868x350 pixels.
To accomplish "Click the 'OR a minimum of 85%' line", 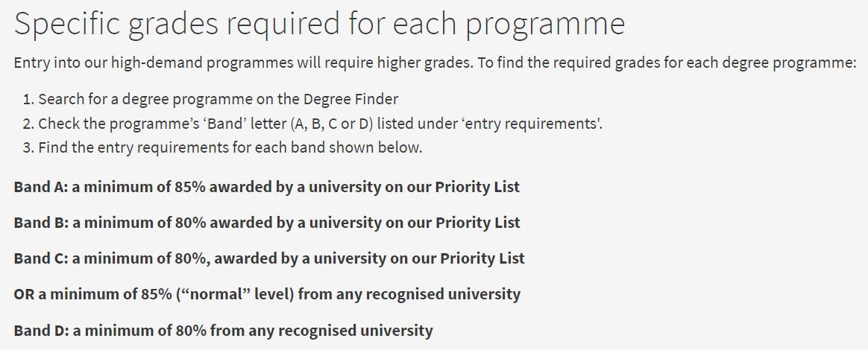I will pyautogui.click(x=267, y=294).
